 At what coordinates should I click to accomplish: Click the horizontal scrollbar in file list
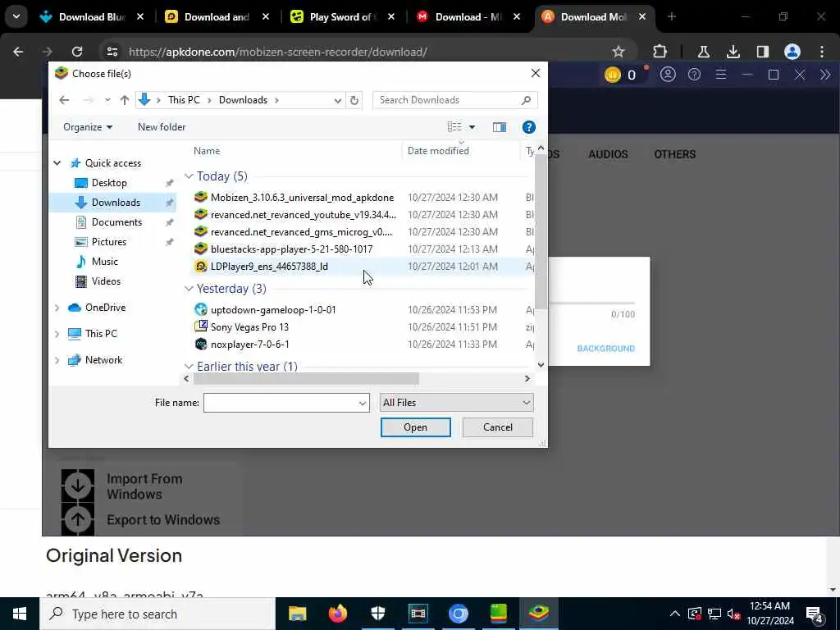306,379
